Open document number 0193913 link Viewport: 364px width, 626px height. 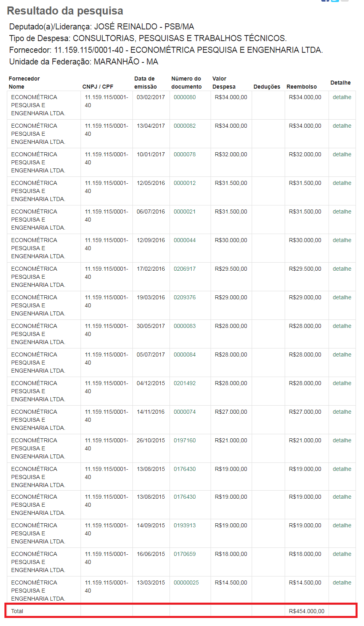[185, 525]
